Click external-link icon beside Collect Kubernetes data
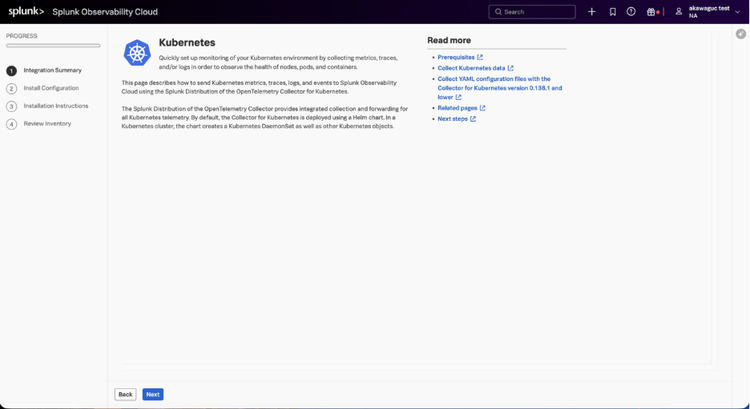 pos(510,68)
